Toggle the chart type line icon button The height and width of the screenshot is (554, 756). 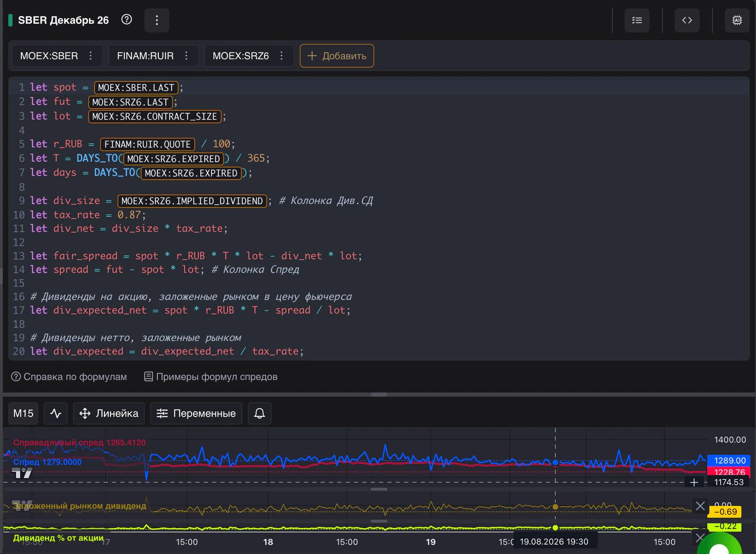pos(56,414)
